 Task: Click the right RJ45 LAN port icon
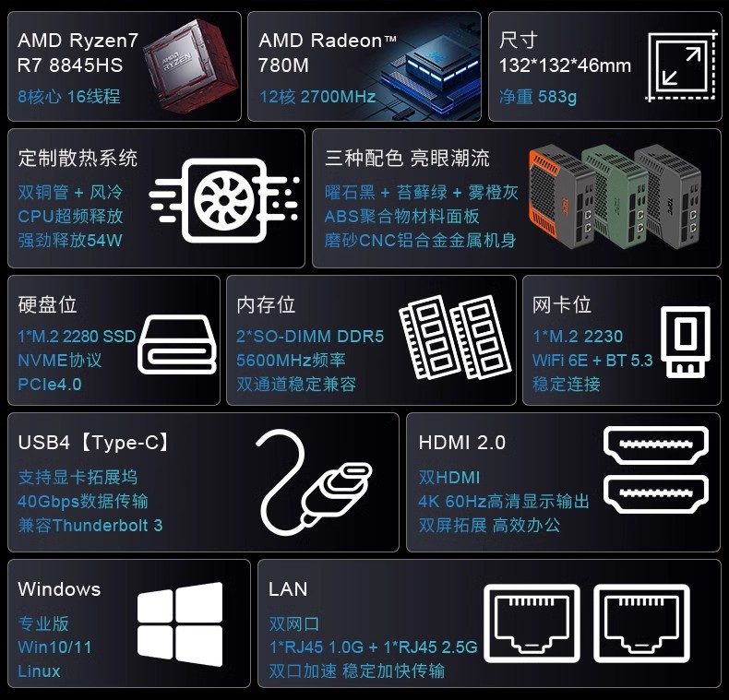click(x=641, y=623)
